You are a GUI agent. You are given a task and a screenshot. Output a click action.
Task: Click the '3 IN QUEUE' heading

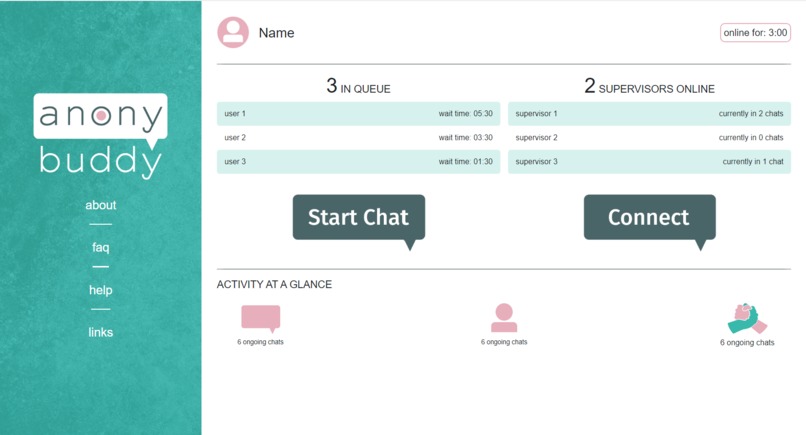pyautogui.click(x=358, y=86)
